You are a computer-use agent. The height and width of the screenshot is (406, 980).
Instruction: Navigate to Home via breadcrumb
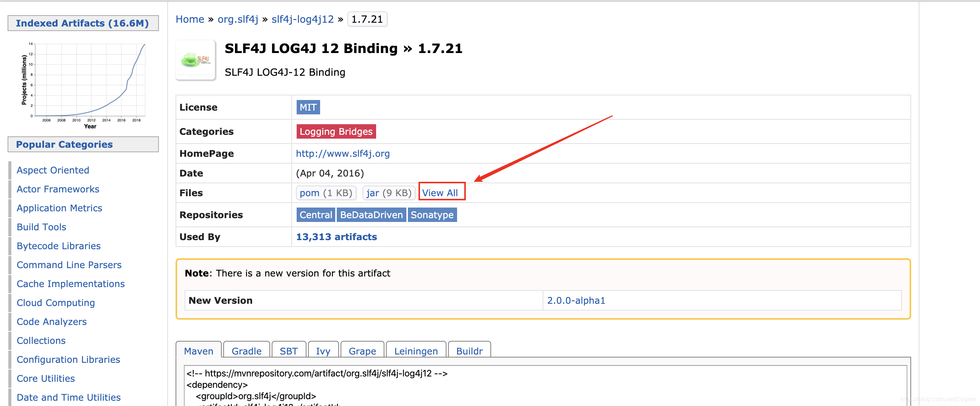pos(190,19)
